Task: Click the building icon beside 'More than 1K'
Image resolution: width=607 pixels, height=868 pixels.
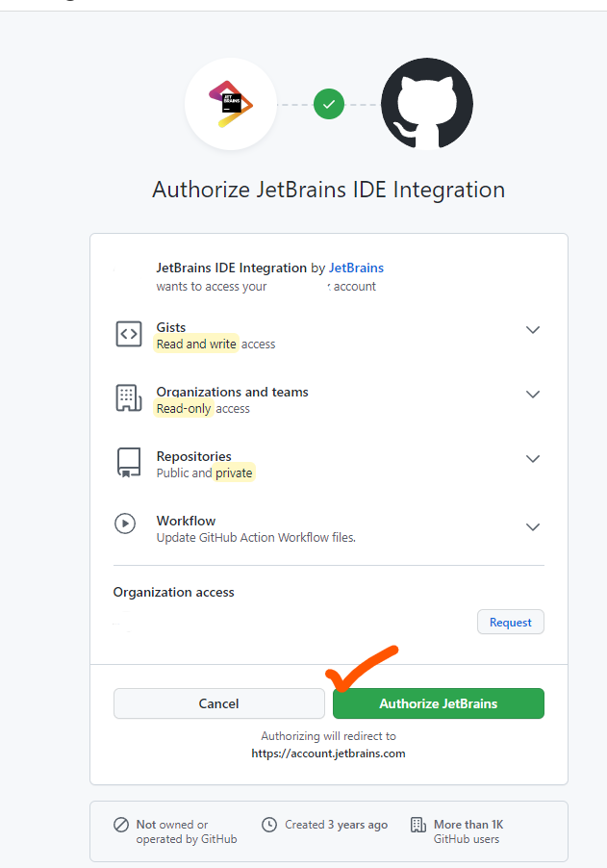Action: point(418,825)
